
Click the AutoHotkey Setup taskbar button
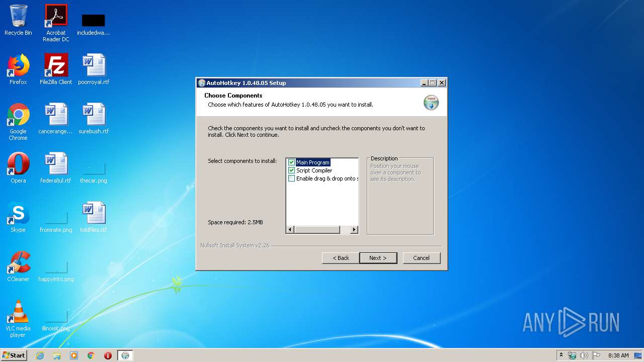click(x=125, y=355)
